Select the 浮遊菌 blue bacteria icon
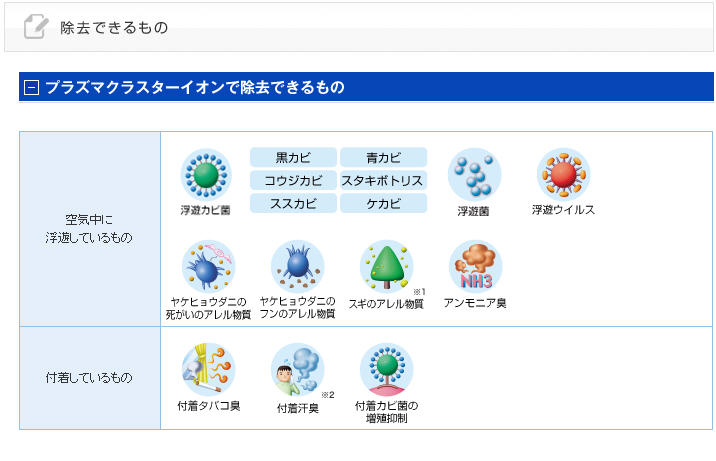The width and height of the screenshot is (716, 461). pos(474,175)
